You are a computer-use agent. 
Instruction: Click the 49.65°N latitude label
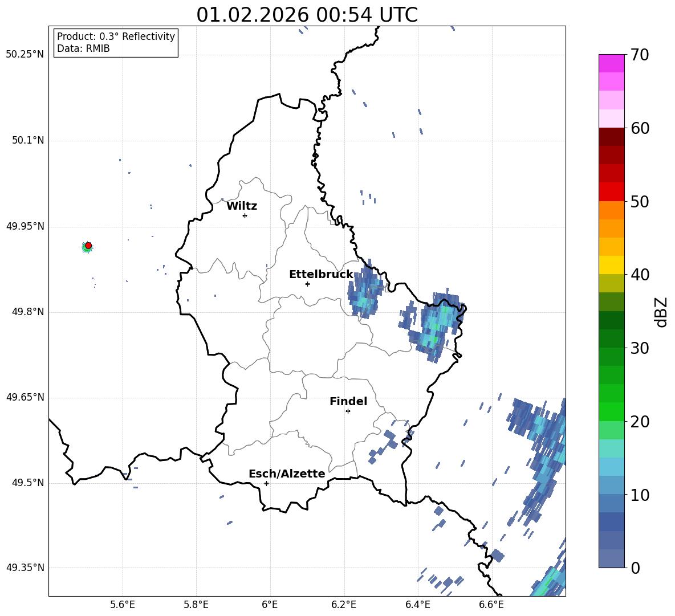click(x=25, y=397)
